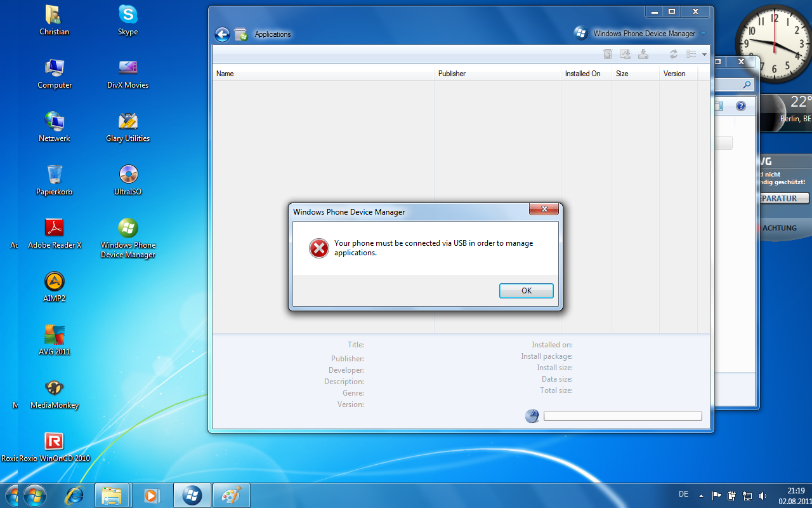This screenshot has height=508, width=812.
Task: Click the back arrow in Device Manager
Action: point(222,34)
